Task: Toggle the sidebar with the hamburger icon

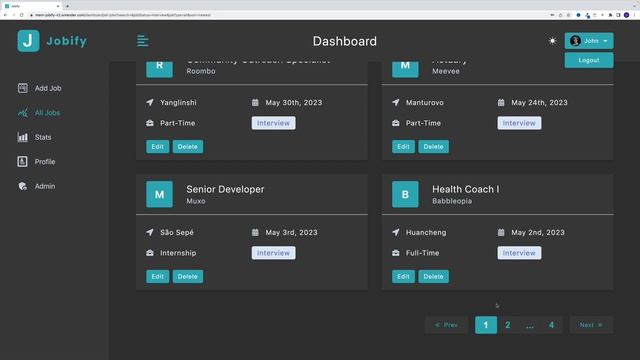Action: pos(142,41)
